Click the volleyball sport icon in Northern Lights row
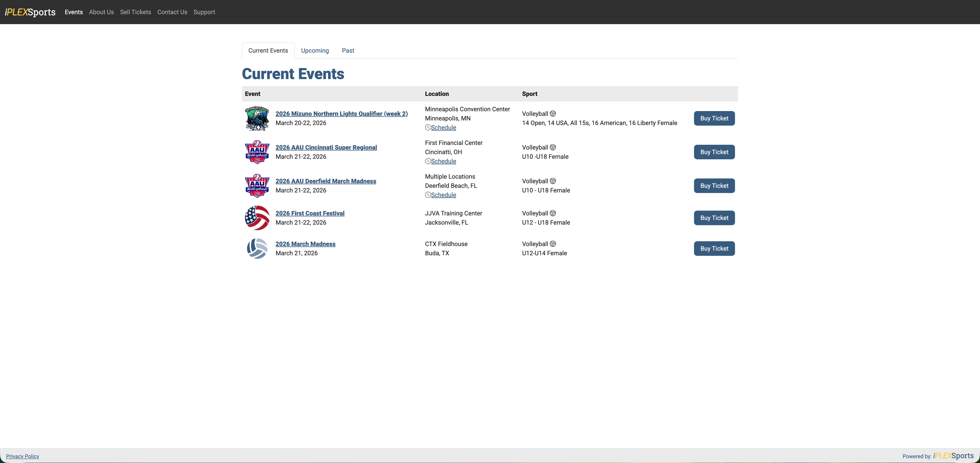Viewport: 980px width, 463px height. (x=553, y=114)
